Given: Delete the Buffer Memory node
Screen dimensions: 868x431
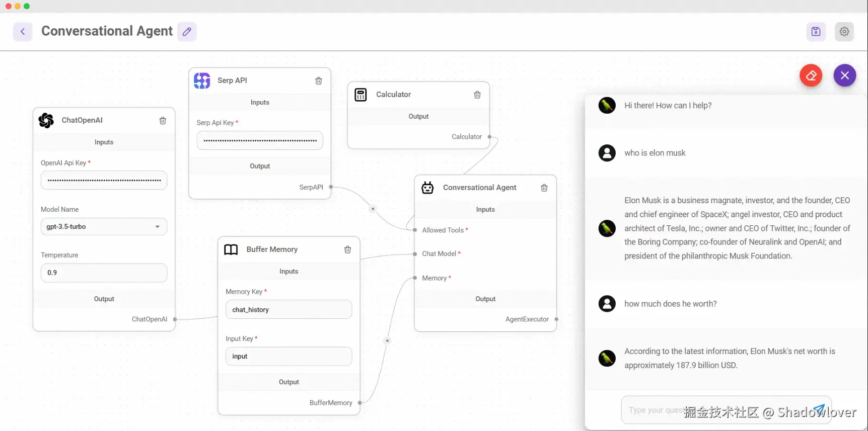Looking at the screenshot, I should 347,249.
